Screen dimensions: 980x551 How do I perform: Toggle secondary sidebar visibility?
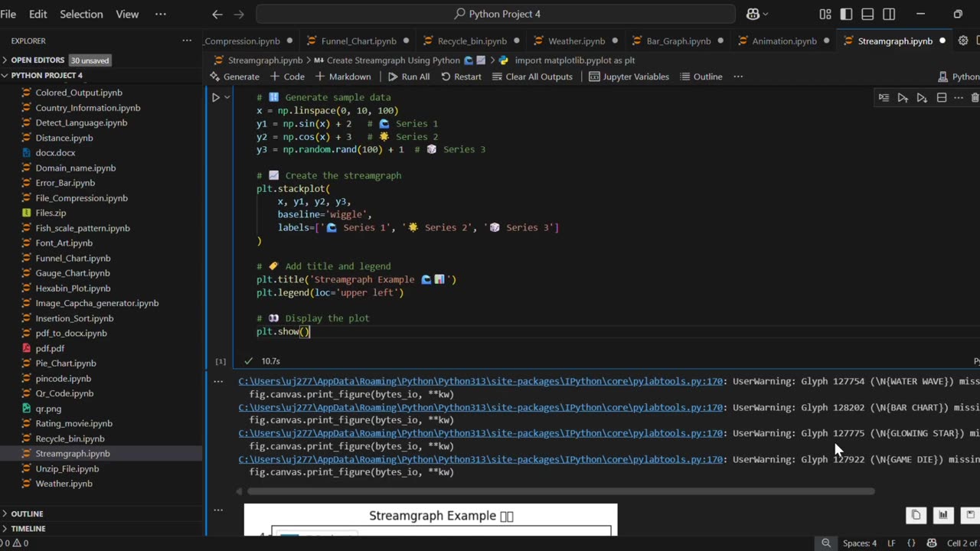click(889, 14)
